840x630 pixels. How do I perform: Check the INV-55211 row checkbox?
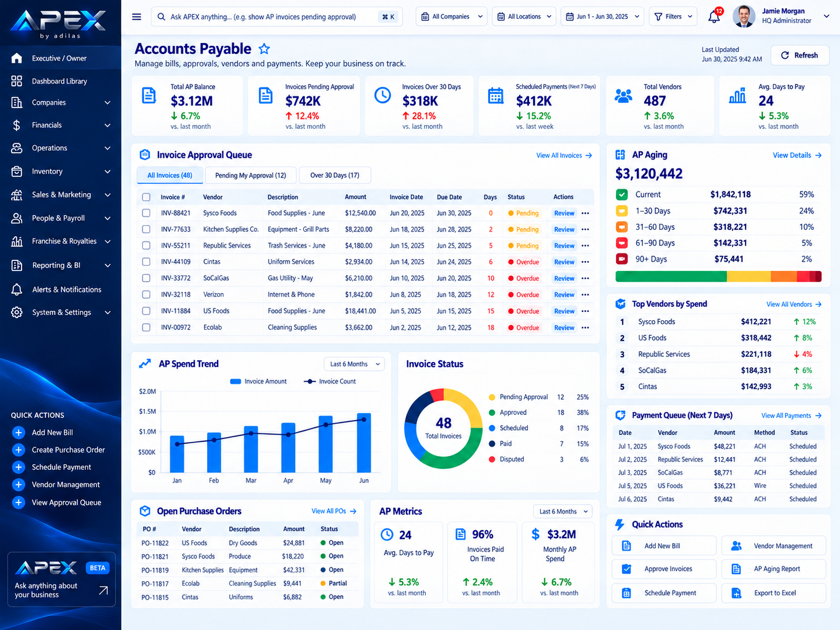tap(146, 246)
